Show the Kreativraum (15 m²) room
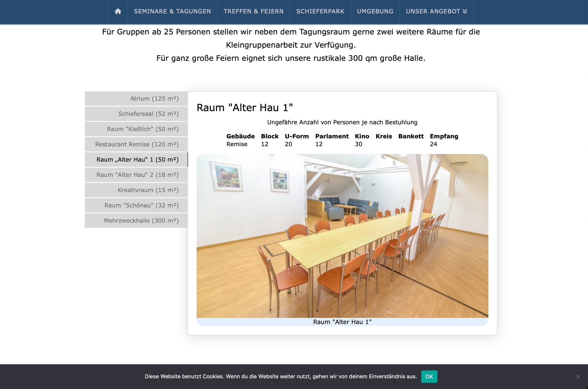Image resolution: width=588 pixels, height=389 pixels. [136, 190]
